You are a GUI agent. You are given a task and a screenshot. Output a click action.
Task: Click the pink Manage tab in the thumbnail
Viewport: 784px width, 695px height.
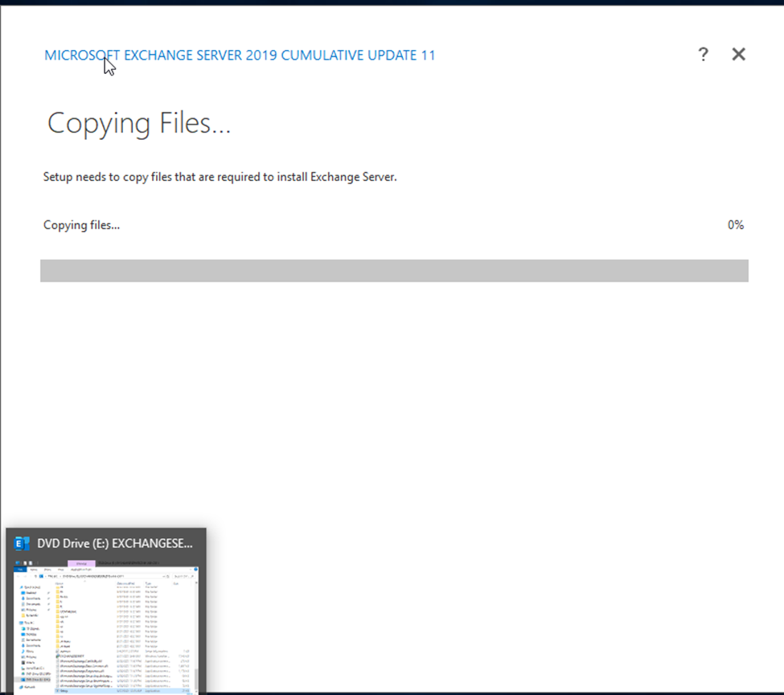click(81, 563)
